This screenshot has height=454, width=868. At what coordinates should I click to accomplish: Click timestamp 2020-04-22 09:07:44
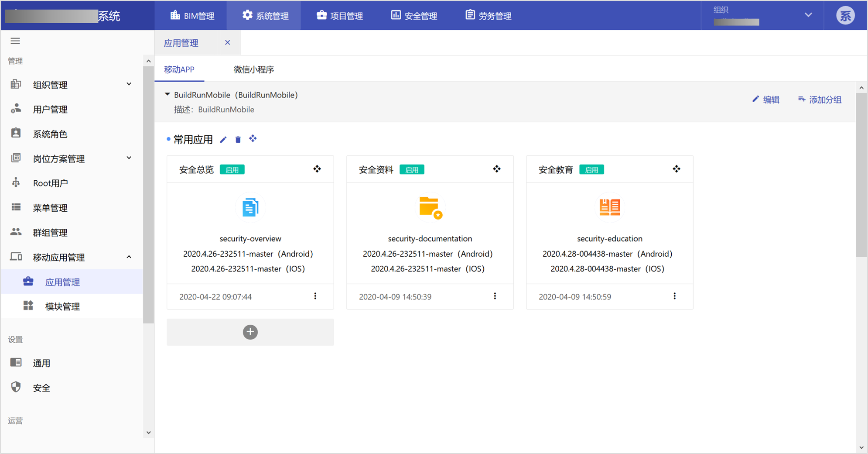215,297
